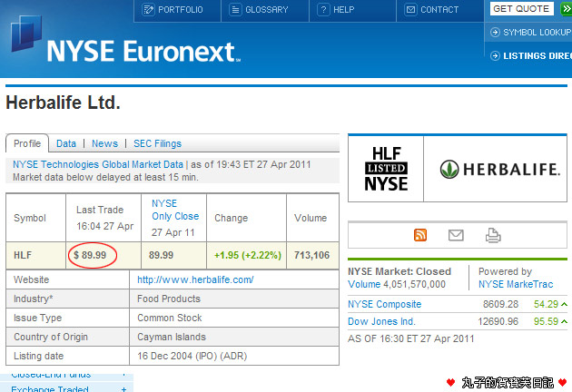The width and height of the screenshot is (572, 392).
Task: Expand the Exchange Traded sidebar item
Action: pyautogui.click(x=124, y=389)
